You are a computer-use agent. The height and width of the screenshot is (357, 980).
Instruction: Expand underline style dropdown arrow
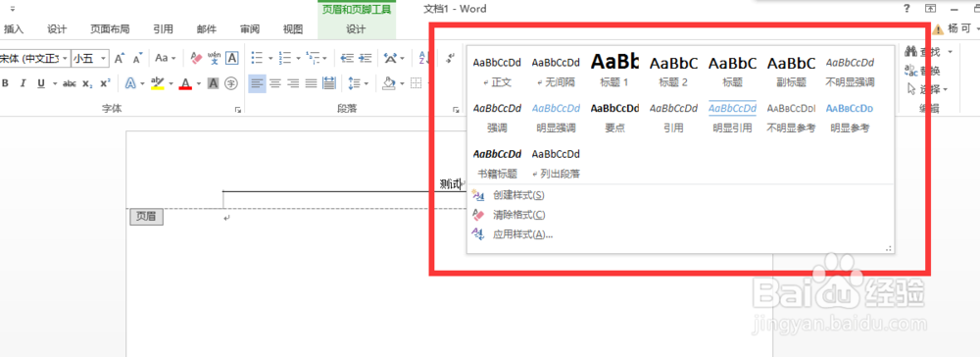pyautogui.click(x=54, y=83)
